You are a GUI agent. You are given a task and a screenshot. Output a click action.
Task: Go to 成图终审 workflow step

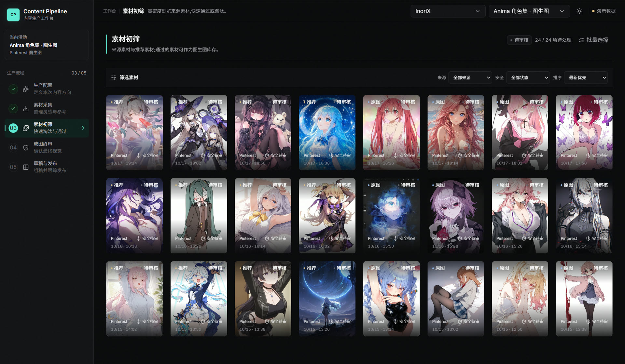point(47,147)
